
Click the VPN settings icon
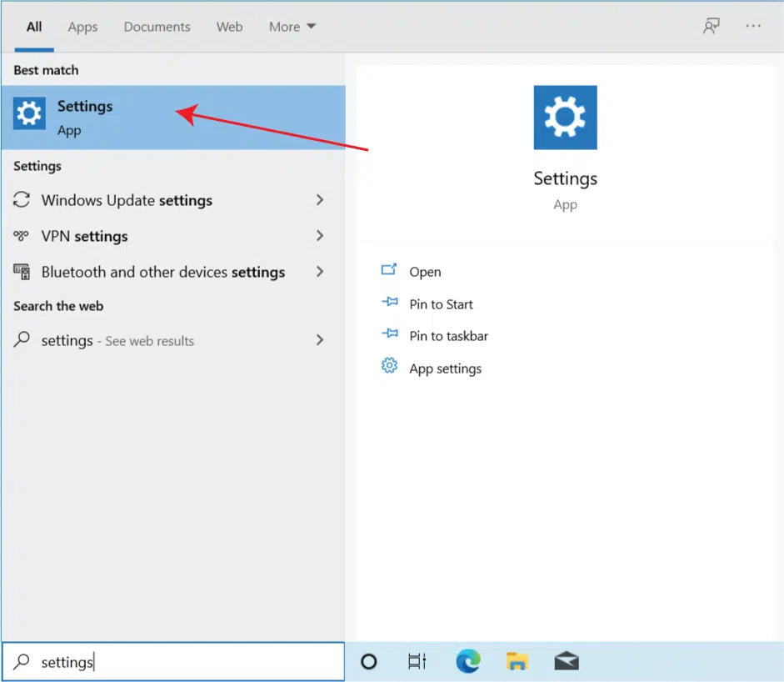click(x=21, y=235)
